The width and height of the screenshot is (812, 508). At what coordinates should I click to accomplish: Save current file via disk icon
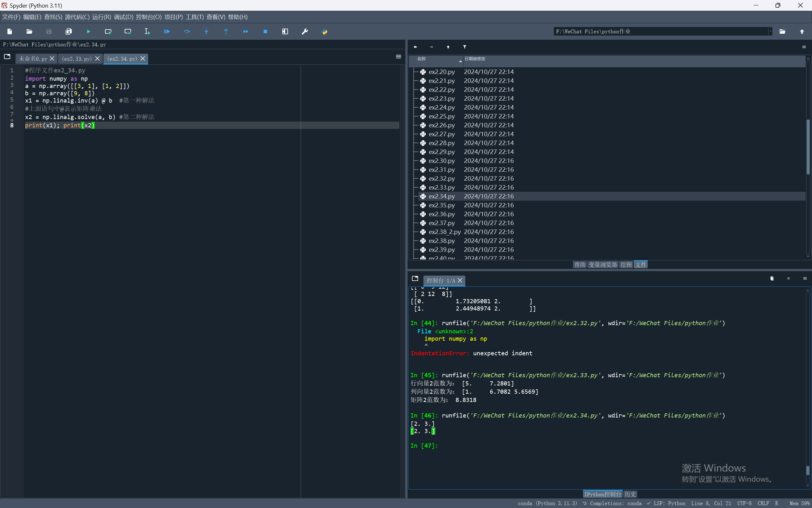pyautogui.click(x=49, y=31)
